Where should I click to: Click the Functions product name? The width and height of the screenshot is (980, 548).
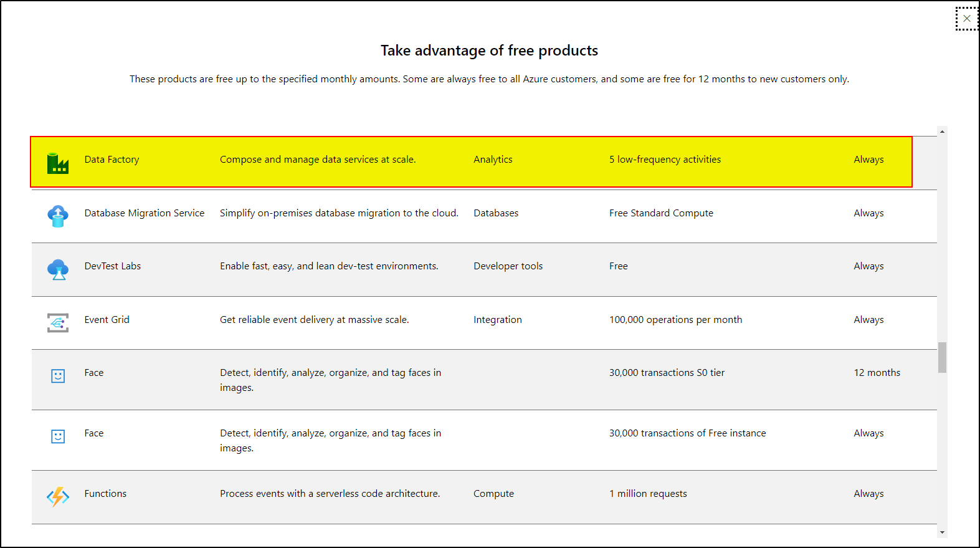(105, 494)
